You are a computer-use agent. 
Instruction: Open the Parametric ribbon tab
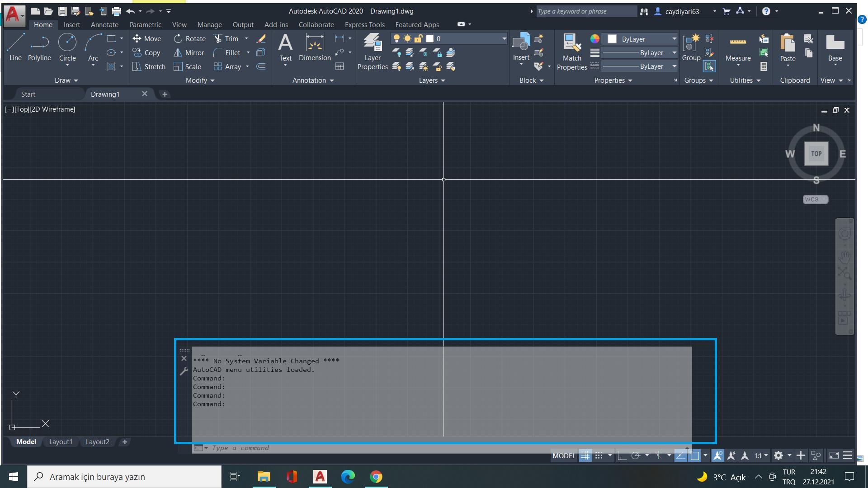145,25
